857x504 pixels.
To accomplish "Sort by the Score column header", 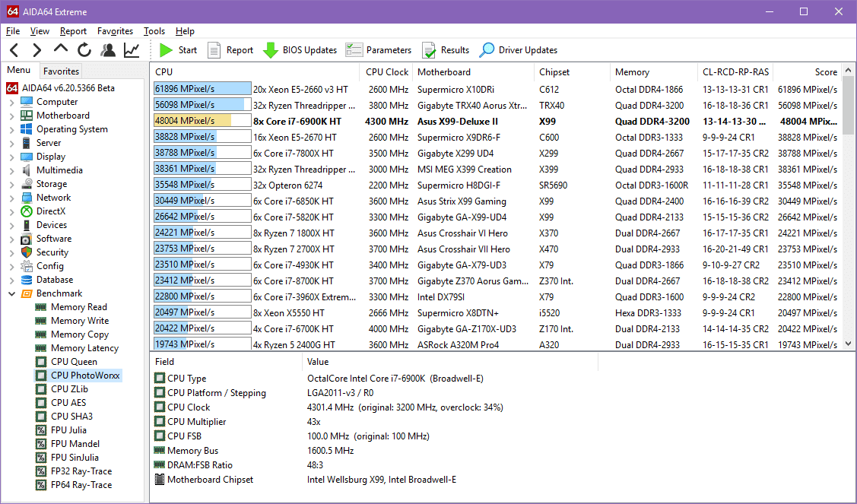I will coord(808,72).
